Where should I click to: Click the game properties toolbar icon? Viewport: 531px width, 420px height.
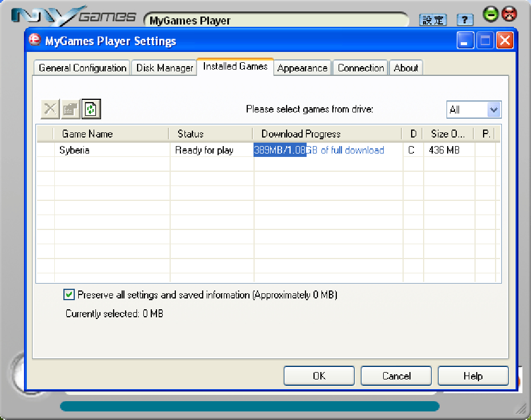[70, 109]
